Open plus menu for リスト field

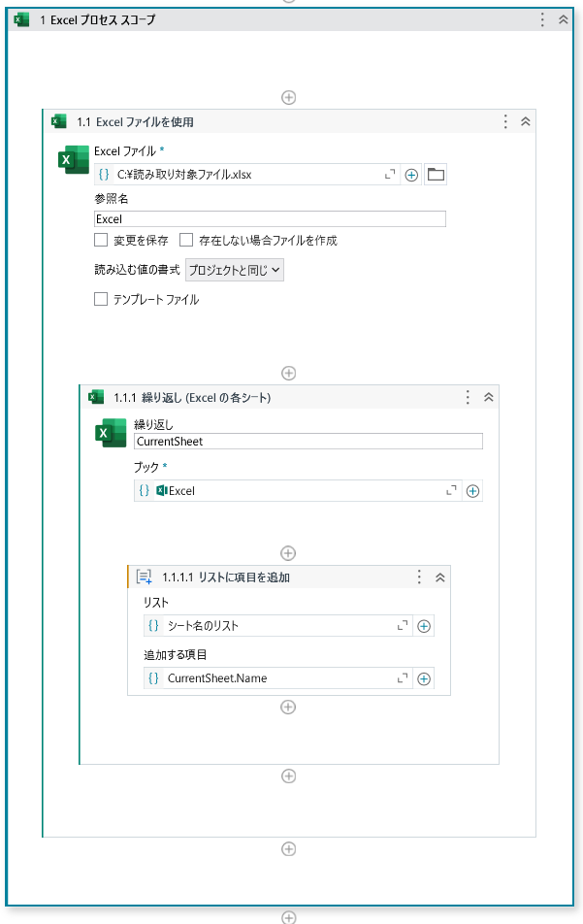[424, 626]
